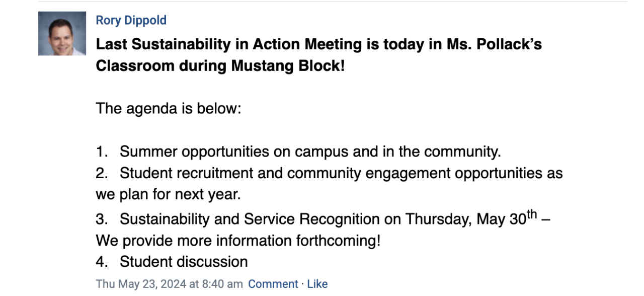Click the "4." list number marker
This screenshot has height=296, width=644.
tap(102, 262)
